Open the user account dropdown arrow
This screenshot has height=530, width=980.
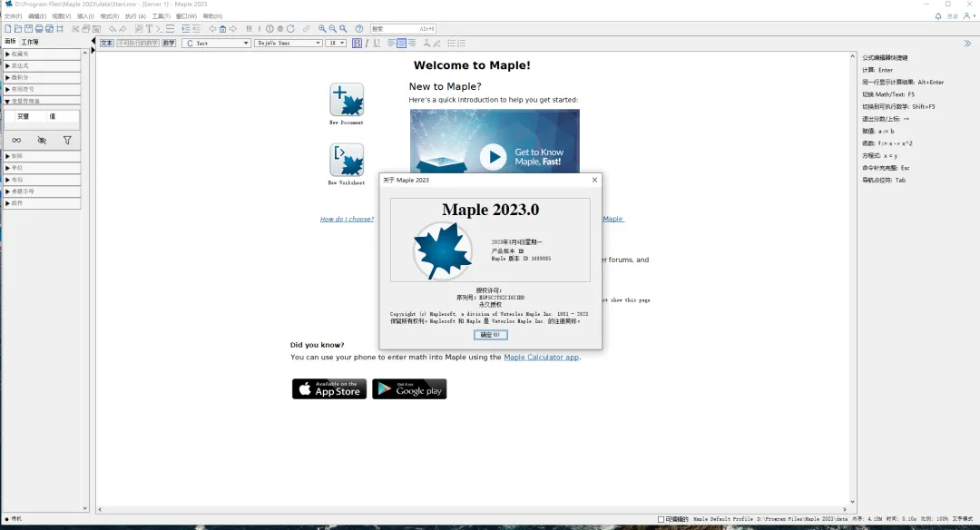pyautogui.click(x=975, y=16)
